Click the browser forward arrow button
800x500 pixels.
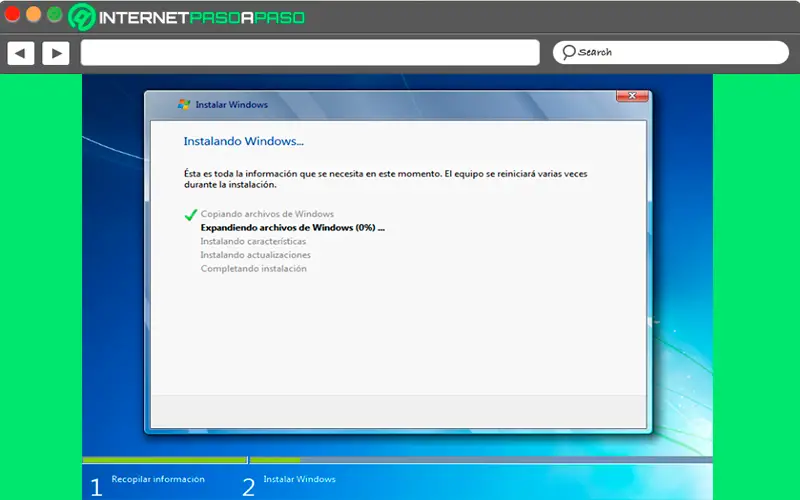(56, 53)
